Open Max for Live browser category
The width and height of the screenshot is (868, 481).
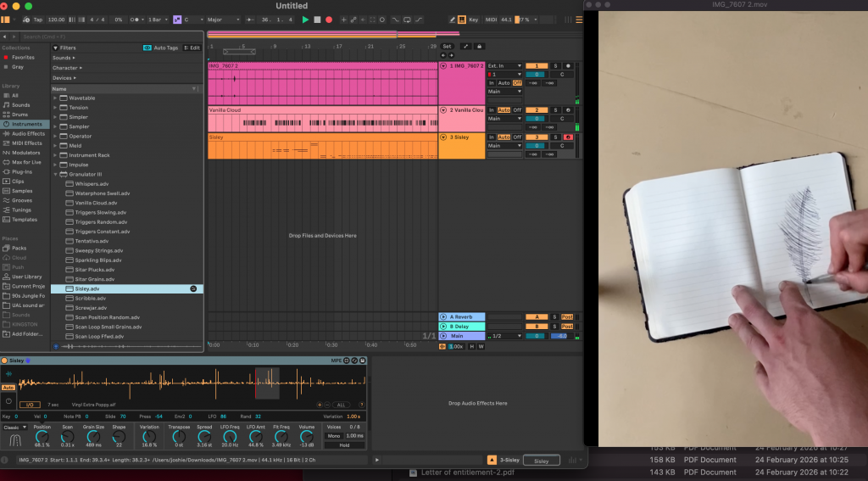click(26, 162)
